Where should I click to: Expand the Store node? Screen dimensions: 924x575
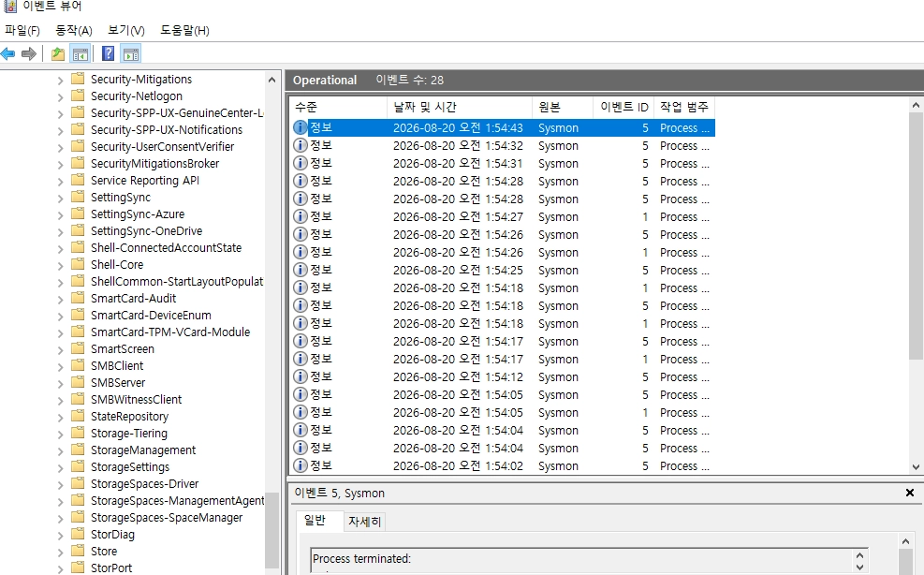(x=61, y=552)
